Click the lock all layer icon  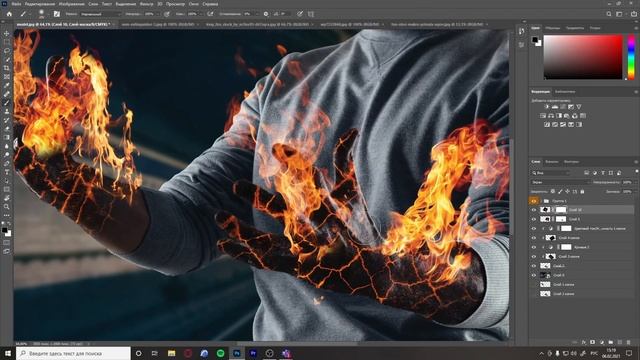(582, 191)
